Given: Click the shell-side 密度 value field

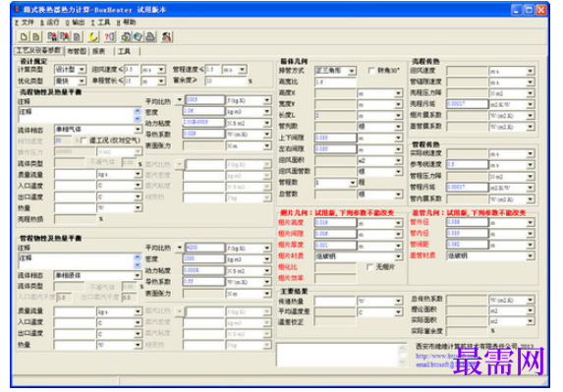Looking at the screenshot, I should point(203,111).
